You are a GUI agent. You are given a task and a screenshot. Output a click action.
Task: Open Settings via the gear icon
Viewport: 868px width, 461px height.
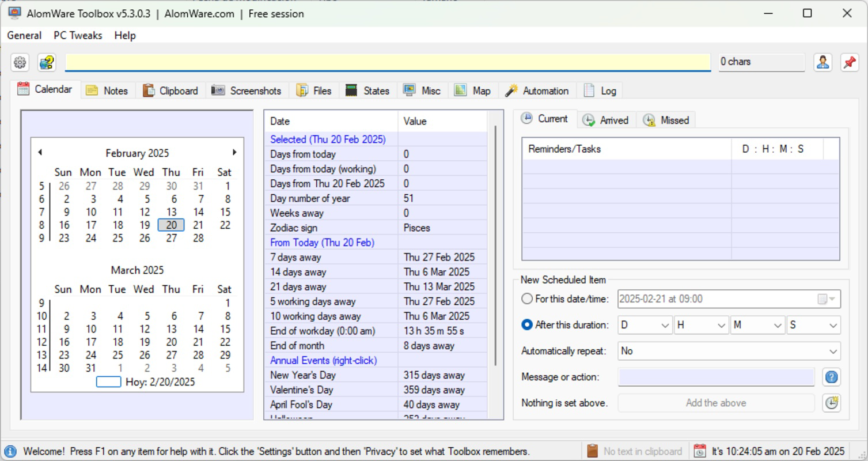tap(20, 62)
